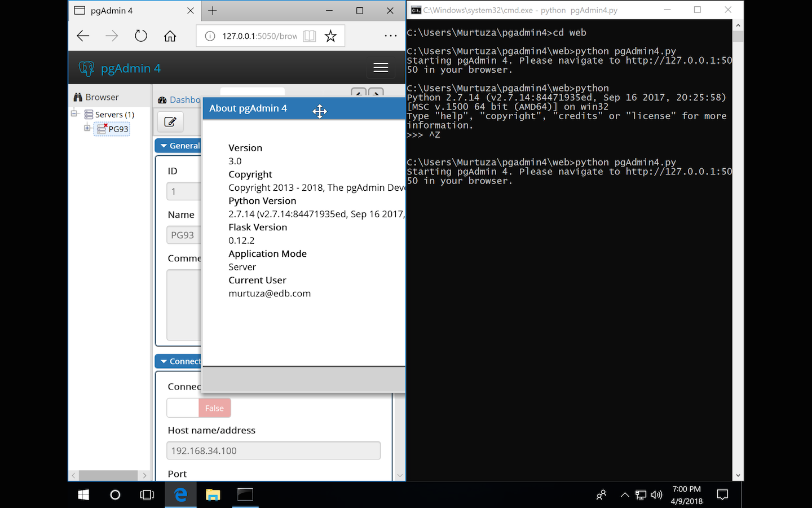
Task: Collapse the Servers (1) tree node
Action: tap(74, 114)
